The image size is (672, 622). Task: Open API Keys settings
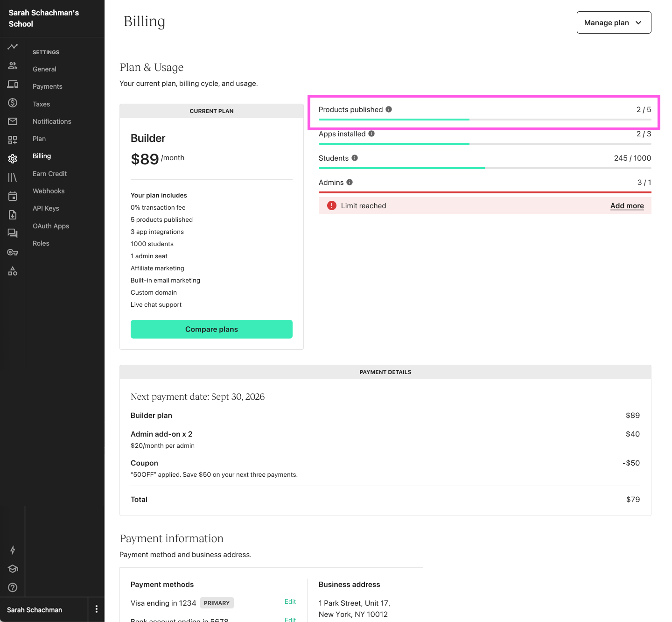(46, 208)
